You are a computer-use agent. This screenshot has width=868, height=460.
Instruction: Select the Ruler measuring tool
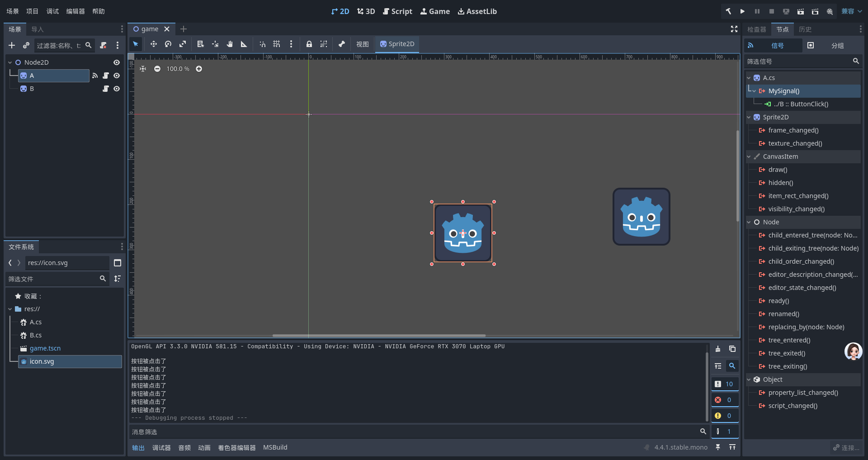coord(244,44)
